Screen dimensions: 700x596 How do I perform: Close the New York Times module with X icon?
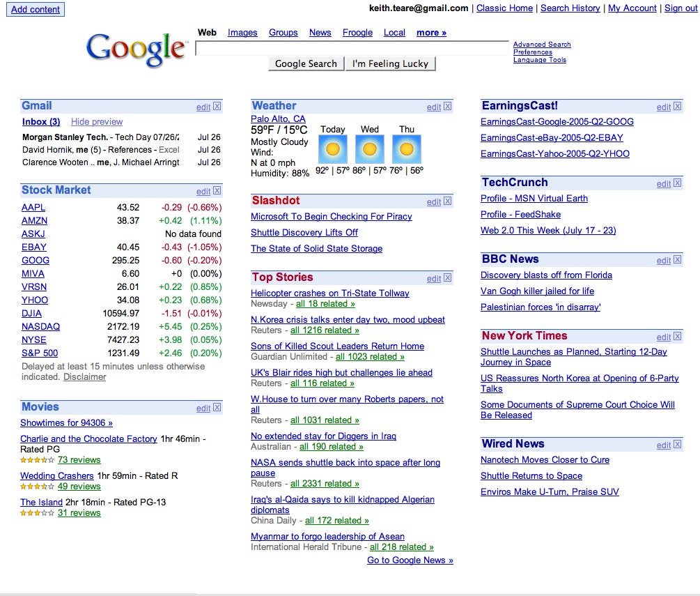click(678, 337)
